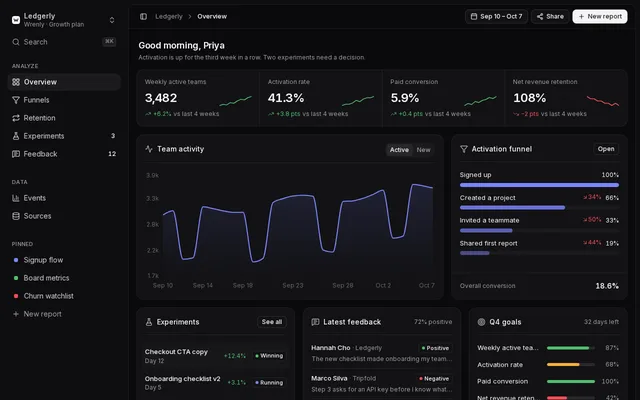Click the Signed up funnel bar
This screenshot has height=400, width=640.
(x=539, y=185)
